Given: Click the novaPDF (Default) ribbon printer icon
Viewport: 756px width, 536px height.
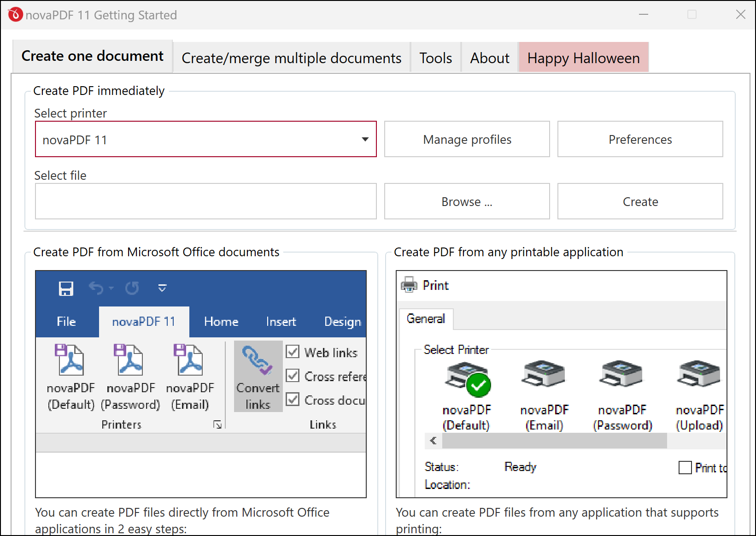Looking at the screenshot, I should coord(70,359).
